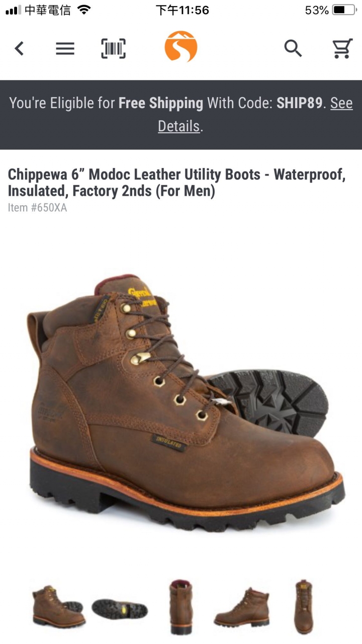Tap the Item #650XA label
The width and height of the screenshot is (362, 644).
coord(37,207)
